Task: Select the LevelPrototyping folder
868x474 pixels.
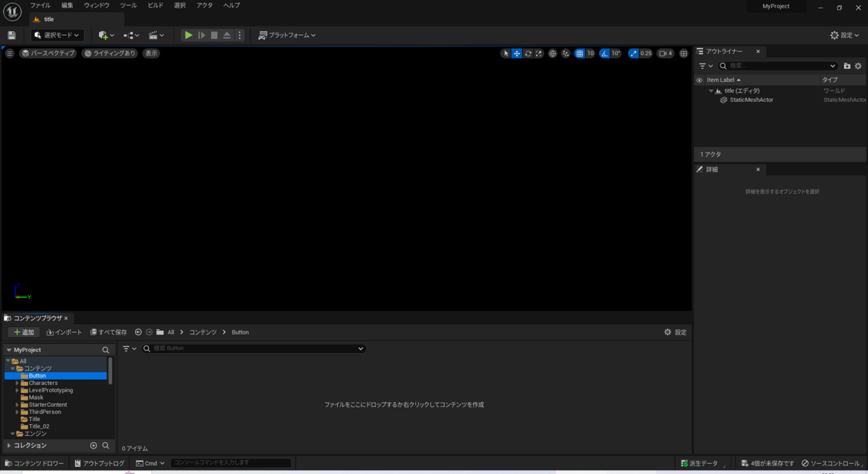Action: (x=51, y=390)
